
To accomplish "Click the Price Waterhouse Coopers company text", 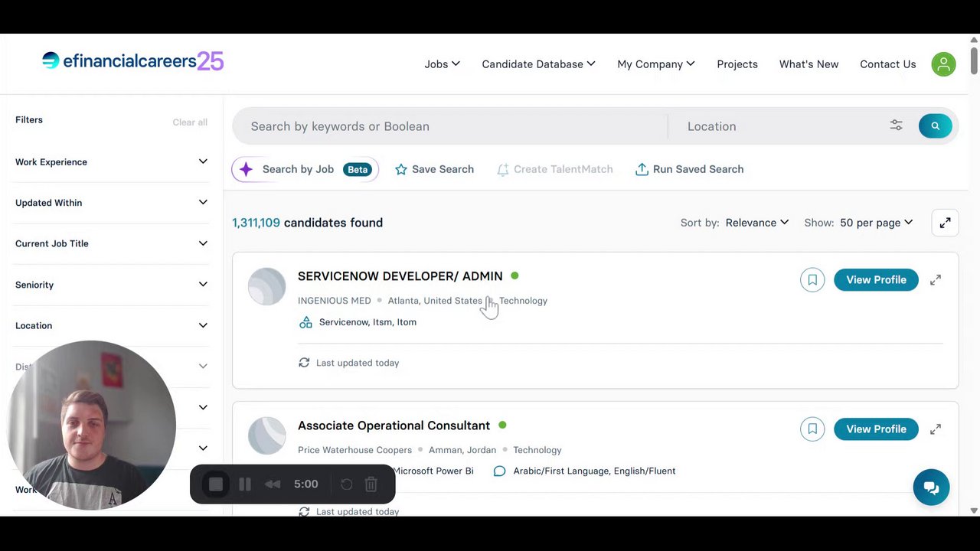I will [x=354, y=450].
